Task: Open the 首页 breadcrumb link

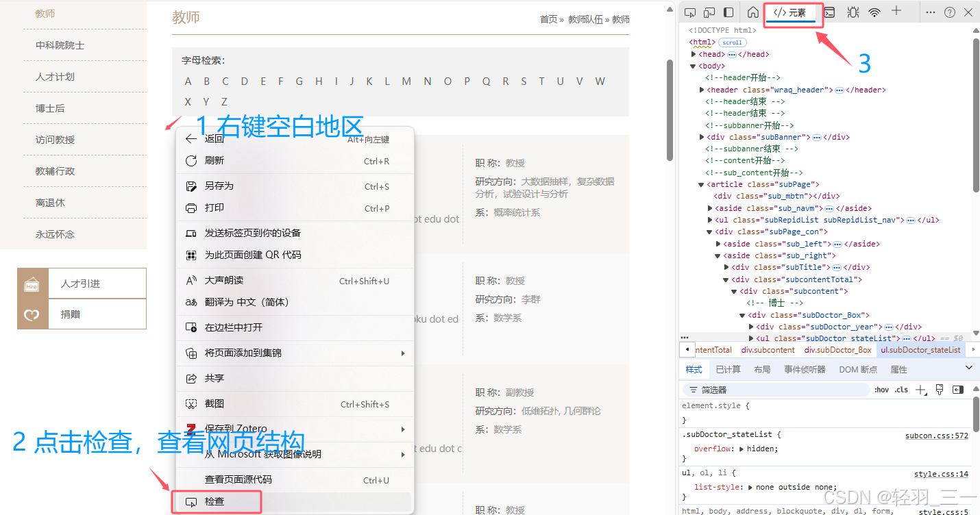Action: [x=548, y=19]
